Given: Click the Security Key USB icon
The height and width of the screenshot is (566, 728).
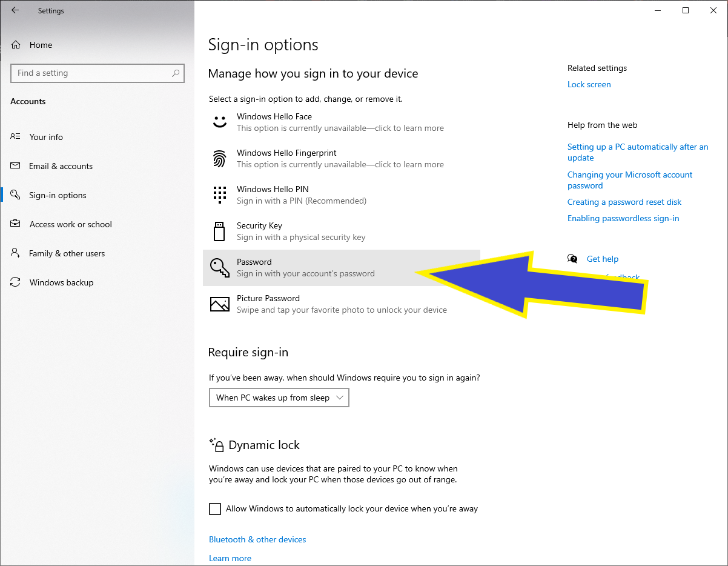Looking at the screenshot, I should 219,231.
